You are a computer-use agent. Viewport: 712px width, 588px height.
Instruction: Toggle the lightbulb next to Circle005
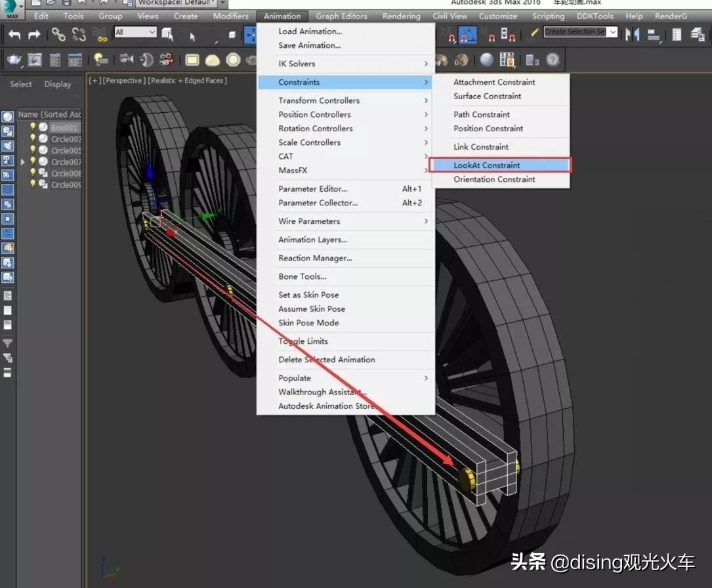pos(33,150)
